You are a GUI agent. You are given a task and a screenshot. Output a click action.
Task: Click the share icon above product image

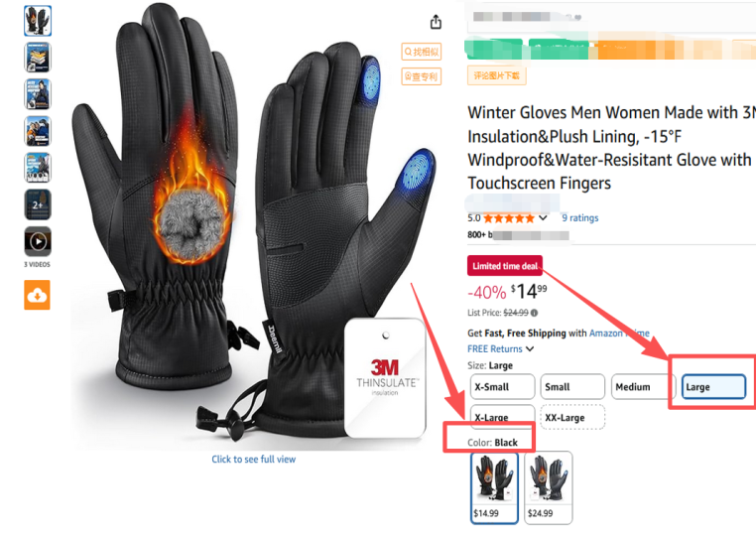[436, 22]
